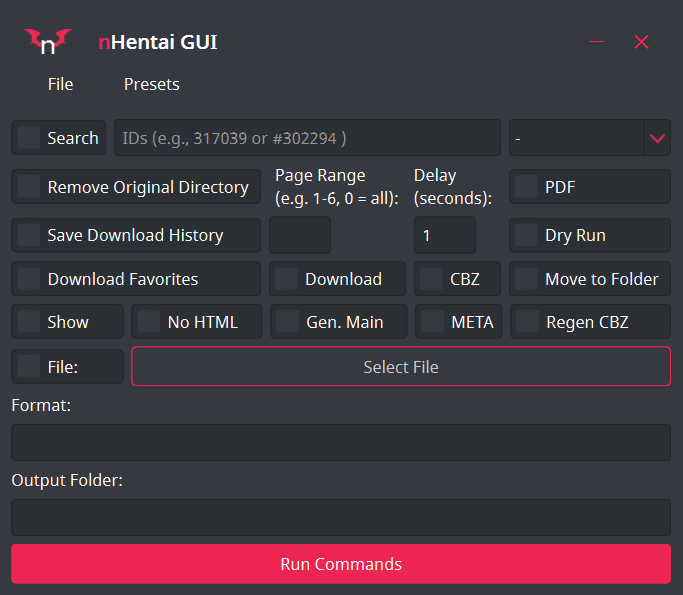
Task: Click the 'Output Folder:' label
Action: 67,480
